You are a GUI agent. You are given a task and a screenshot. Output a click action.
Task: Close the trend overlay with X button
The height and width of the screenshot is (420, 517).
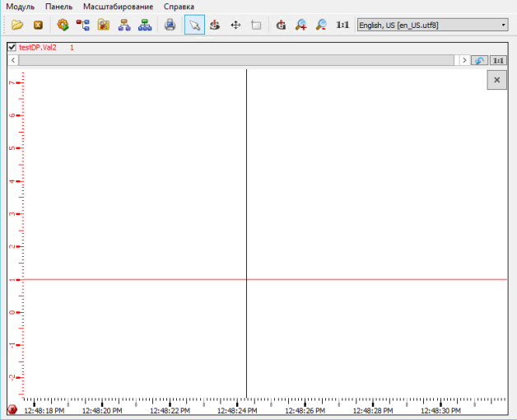click(x=496, y=80)
